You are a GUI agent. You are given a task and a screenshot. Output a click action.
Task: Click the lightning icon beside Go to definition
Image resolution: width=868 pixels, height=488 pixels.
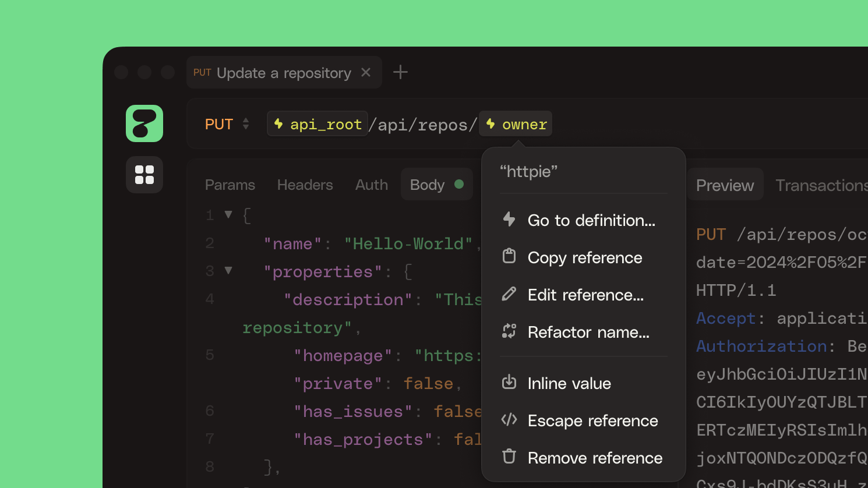tap(509, 220)
